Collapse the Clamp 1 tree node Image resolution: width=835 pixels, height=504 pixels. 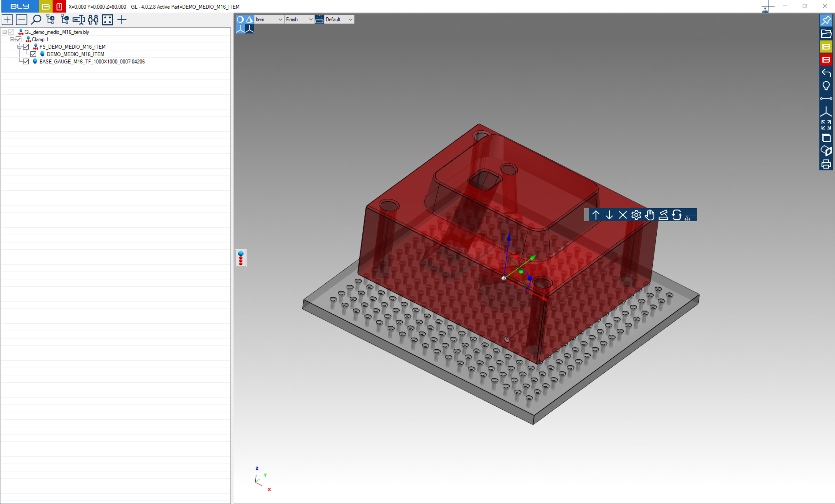(x=12, y=39)
